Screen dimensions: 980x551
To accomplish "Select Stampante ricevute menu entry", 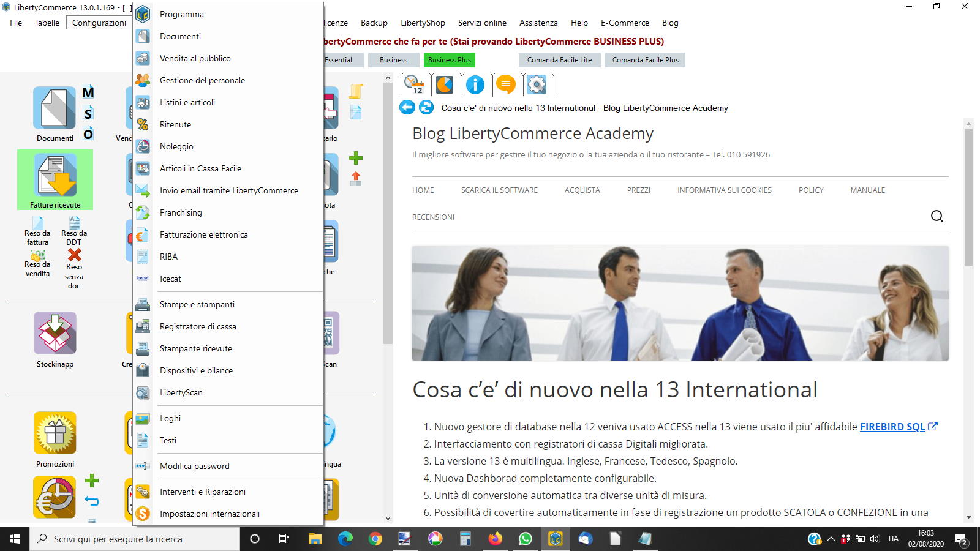I will [228, 348].
